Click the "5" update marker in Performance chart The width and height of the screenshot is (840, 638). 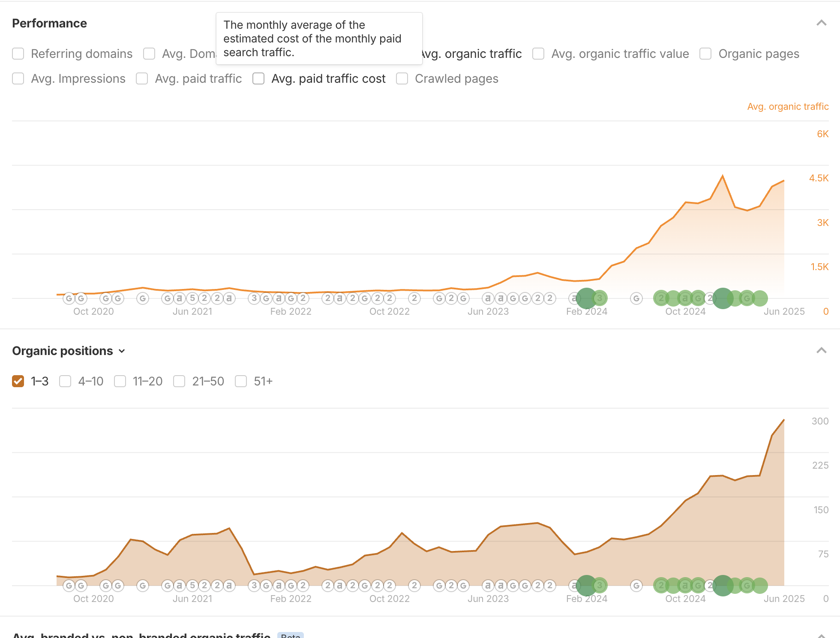[192, 298]
